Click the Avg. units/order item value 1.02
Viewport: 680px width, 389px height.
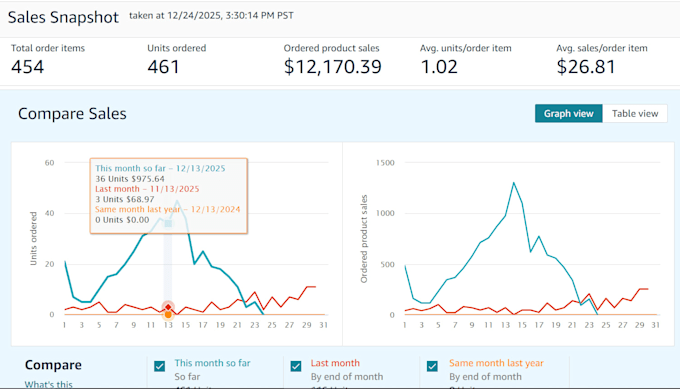coord(439,67)
